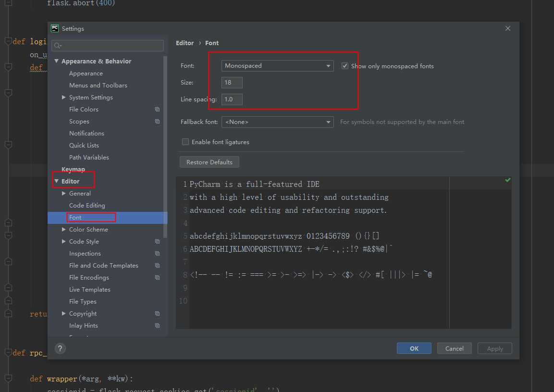Select Path Variables item
The image size is (554, 392).
pos(89,158)
